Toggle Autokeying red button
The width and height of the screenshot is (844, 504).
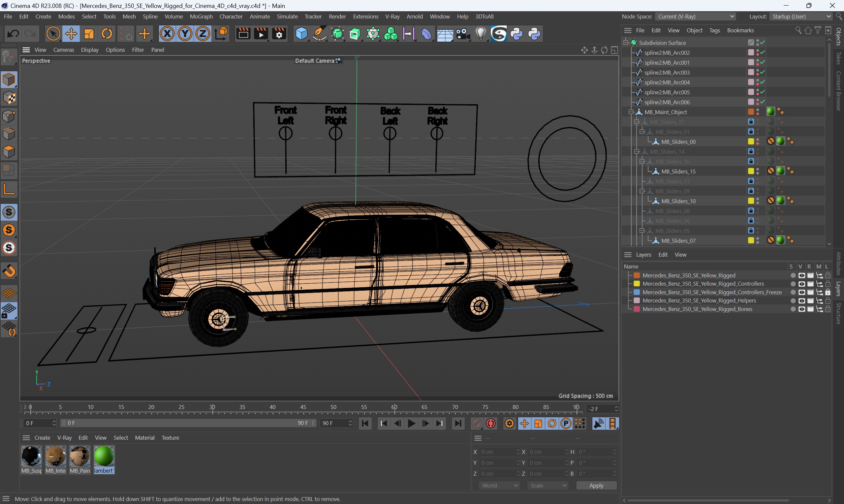click(491, 423)
